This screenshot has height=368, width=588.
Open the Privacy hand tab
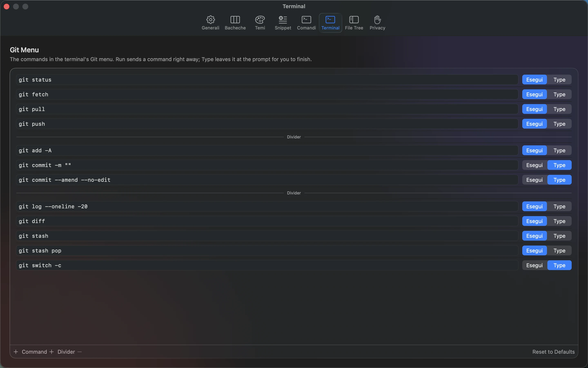(x=377, y=23)
